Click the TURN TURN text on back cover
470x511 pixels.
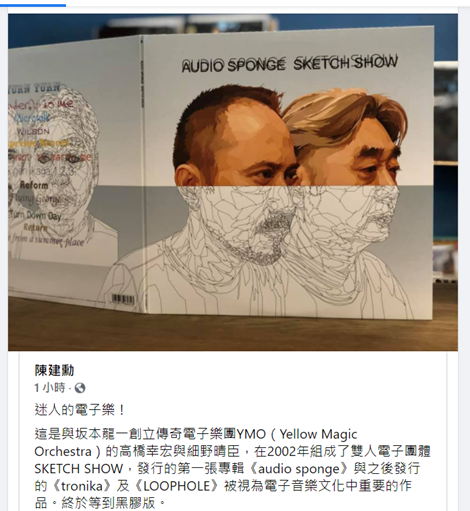click(34, 88)
